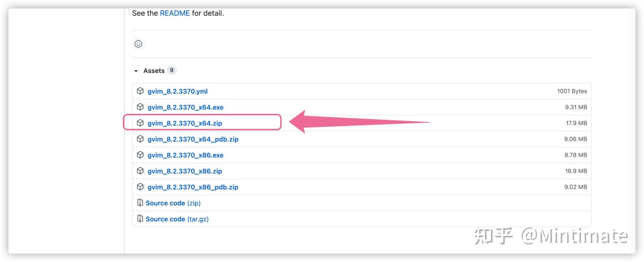Click package icon beside gvim_8.2.3370_x64.exe

tap(140, 107)
